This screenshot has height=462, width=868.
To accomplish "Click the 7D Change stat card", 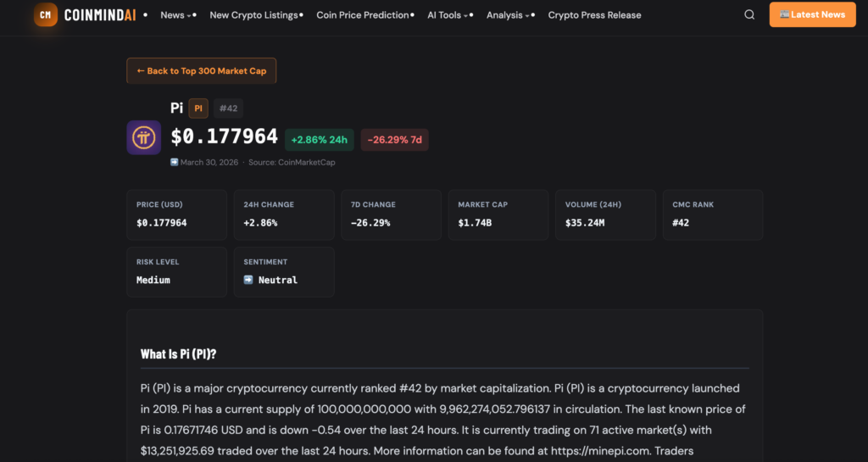I will (x=392, y=214).
